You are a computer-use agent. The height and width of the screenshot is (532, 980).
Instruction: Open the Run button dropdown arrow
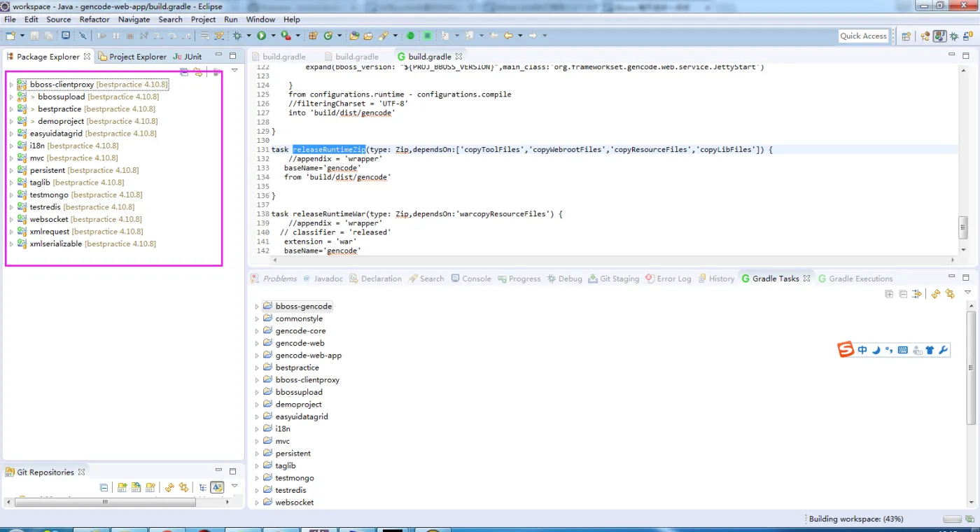coord(273,35)
